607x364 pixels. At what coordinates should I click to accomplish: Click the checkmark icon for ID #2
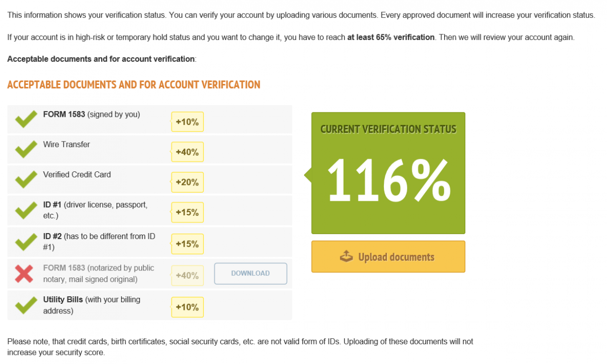coord(25,242)
